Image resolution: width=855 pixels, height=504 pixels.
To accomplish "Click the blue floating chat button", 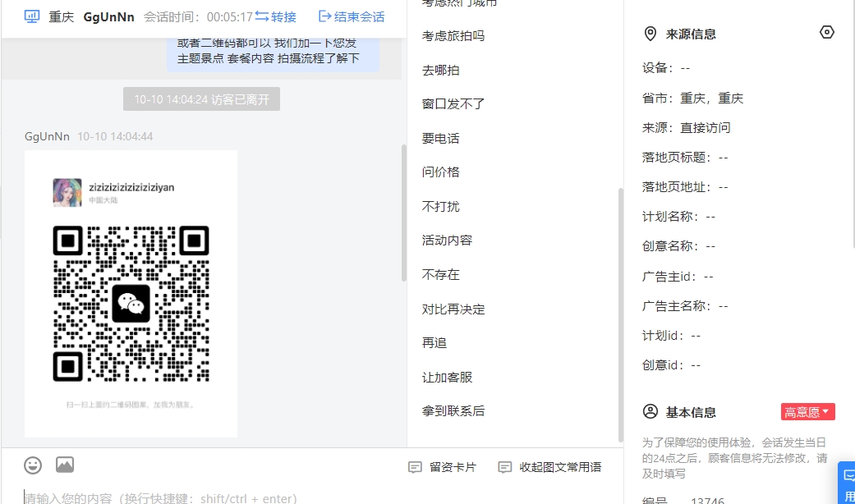I will tap(847, 483).
